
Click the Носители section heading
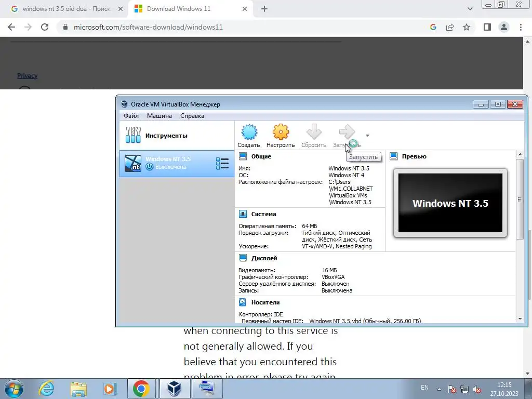[265, 302]
